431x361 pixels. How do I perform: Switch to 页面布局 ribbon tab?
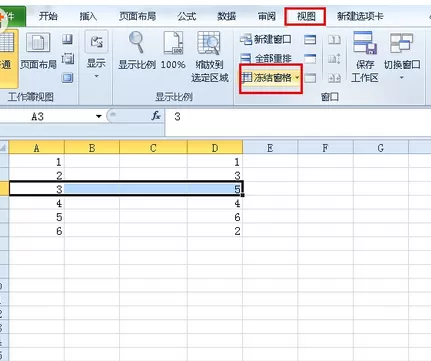(137, 16)
